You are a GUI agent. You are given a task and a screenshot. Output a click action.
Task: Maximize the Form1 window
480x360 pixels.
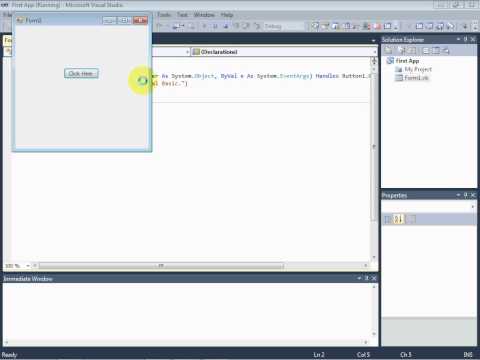point(125,20)
